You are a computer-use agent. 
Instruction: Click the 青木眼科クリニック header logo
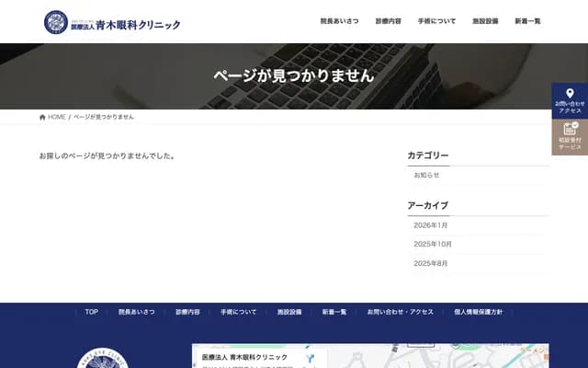tap(112, 22)
